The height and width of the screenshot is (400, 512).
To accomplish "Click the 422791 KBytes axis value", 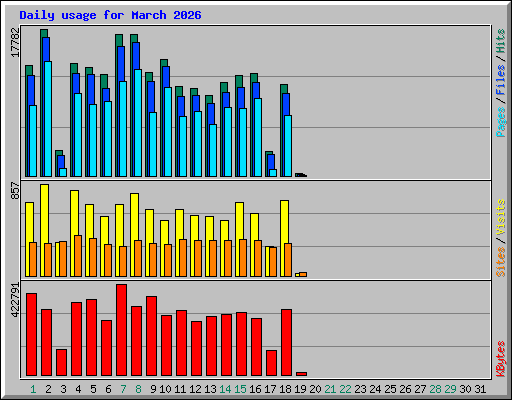I will (15, 300).
